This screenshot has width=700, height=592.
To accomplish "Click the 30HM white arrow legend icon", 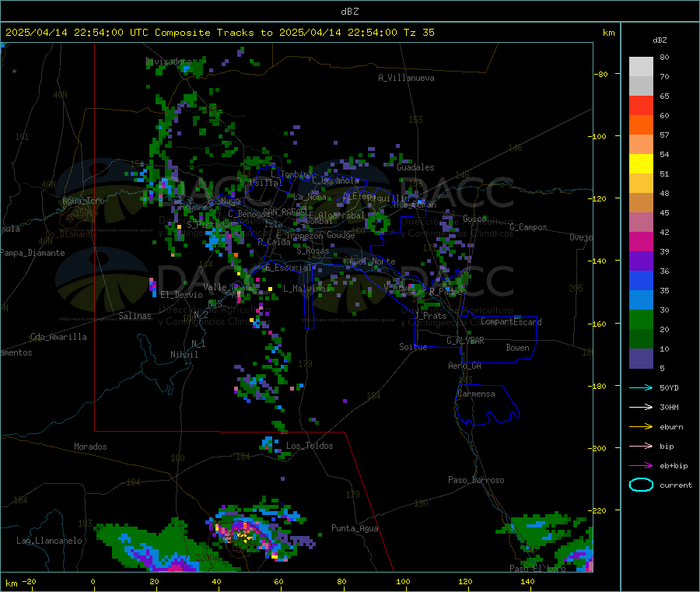I will click(x=641, y=407).
